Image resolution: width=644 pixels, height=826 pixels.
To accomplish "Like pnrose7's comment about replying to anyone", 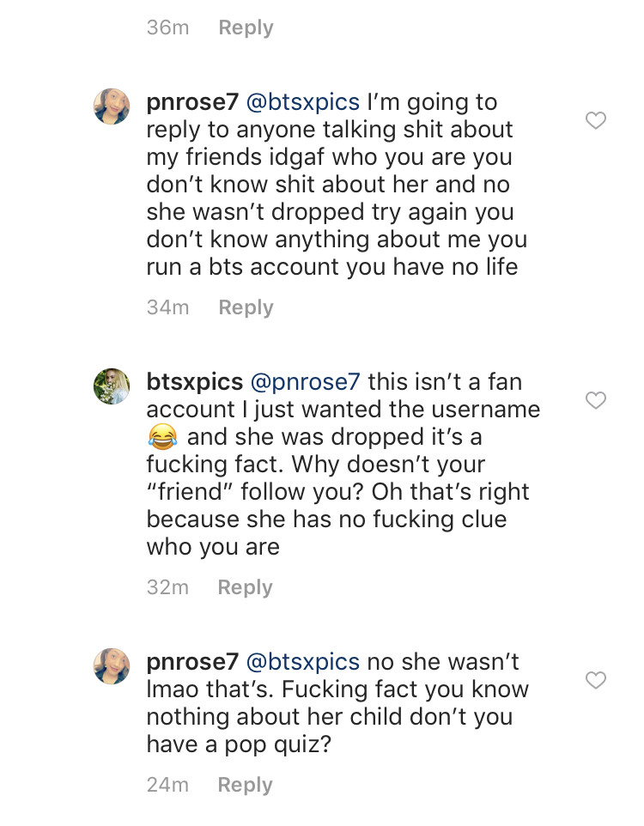I will (595, 121).
